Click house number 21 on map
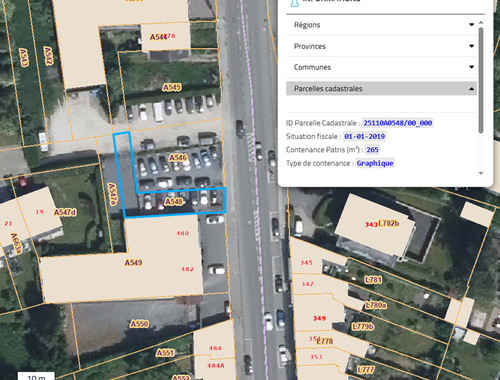The height and width of the screenshot is (380, 500). pyautogui.click(x=8, y=223)
